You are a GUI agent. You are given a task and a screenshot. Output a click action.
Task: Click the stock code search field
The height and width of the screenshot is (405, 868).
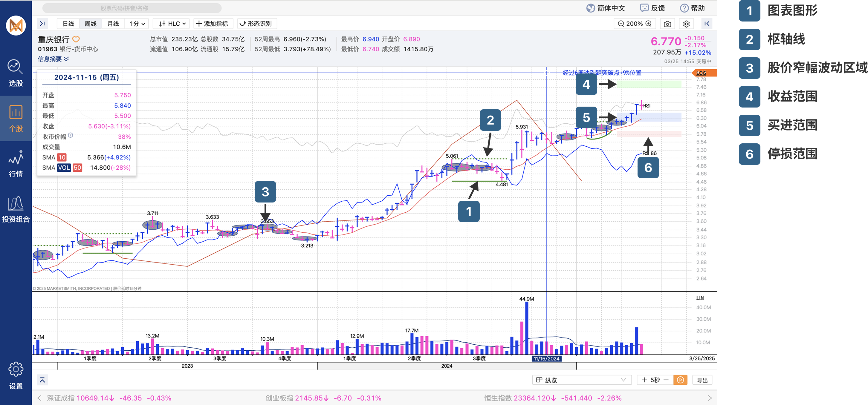pos(132,8)
